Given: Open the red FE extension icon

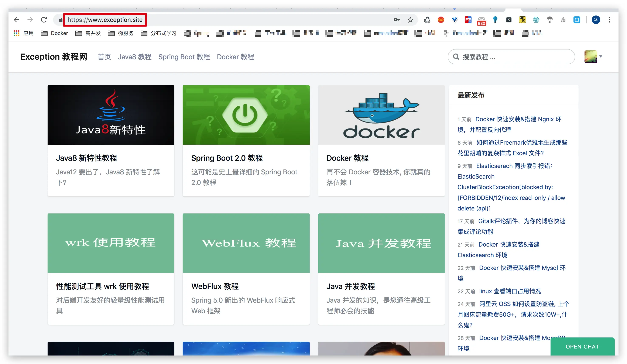Looking at the screenshot, I should coord(468,20).
